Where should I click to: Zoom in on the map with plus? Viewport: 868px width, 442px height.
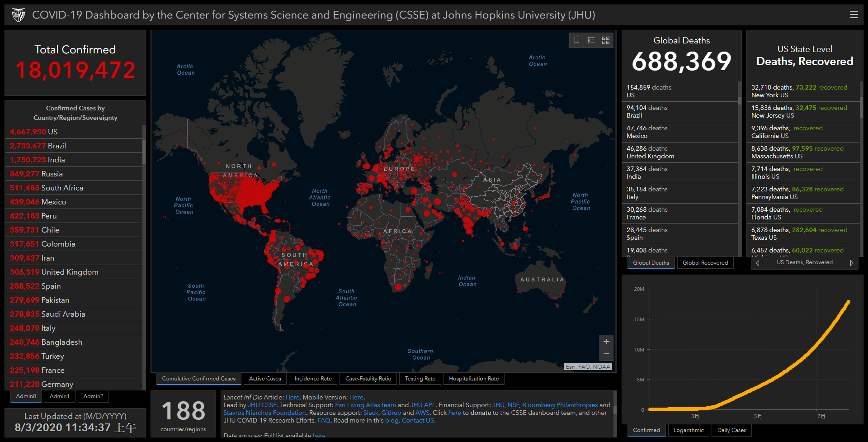[606, 342]
